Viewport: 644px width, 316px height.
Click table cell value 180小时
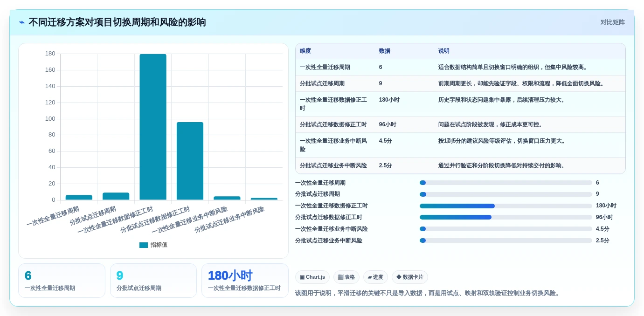[x=389, y=100]
